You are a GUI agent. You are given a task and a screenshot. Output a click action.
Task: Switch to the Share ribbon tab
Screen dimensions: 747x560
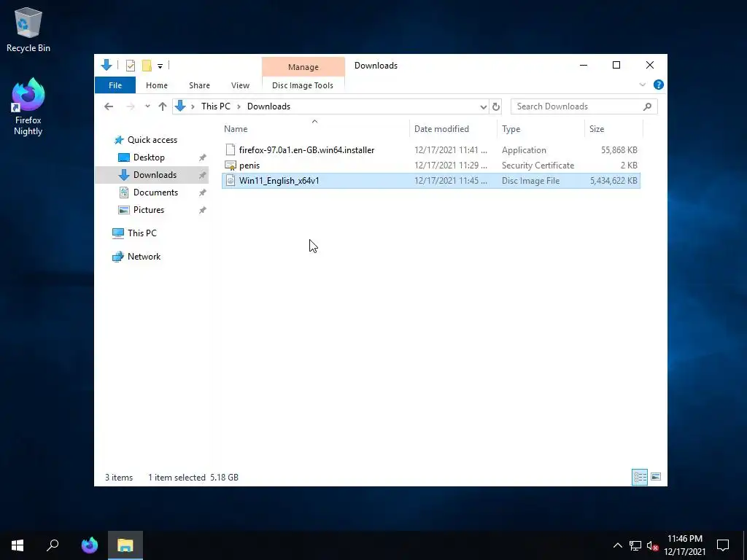(199, 85)
